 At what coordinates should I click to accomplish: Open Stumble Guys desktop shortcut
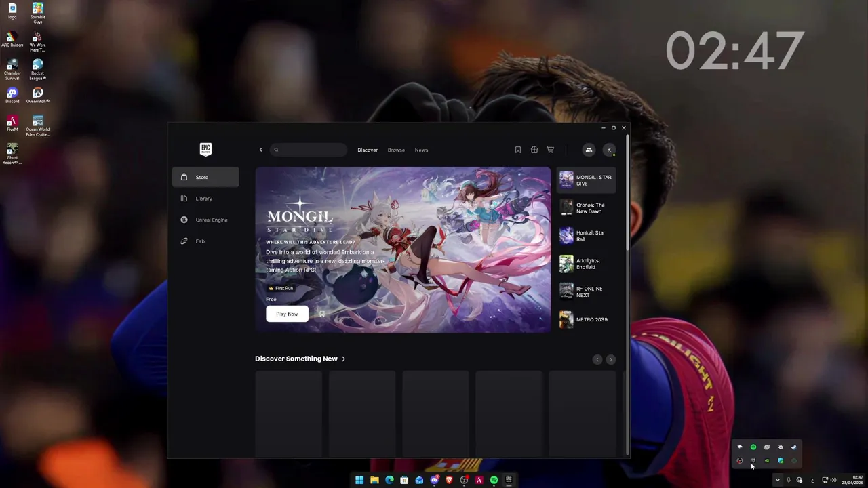click(37, 13)
